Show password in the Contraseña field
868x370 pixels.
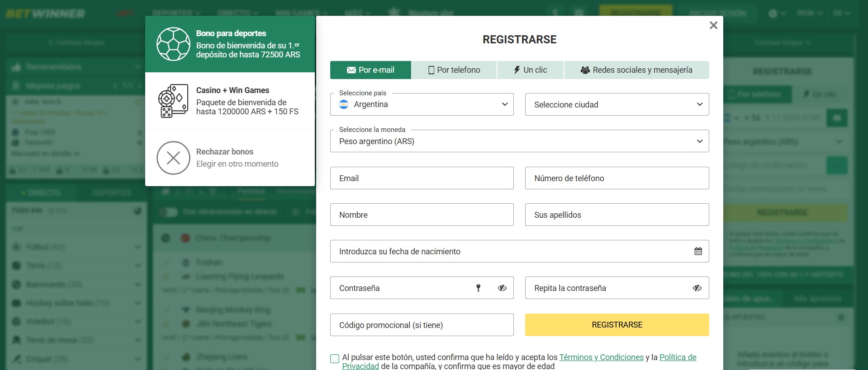[502, 288]
